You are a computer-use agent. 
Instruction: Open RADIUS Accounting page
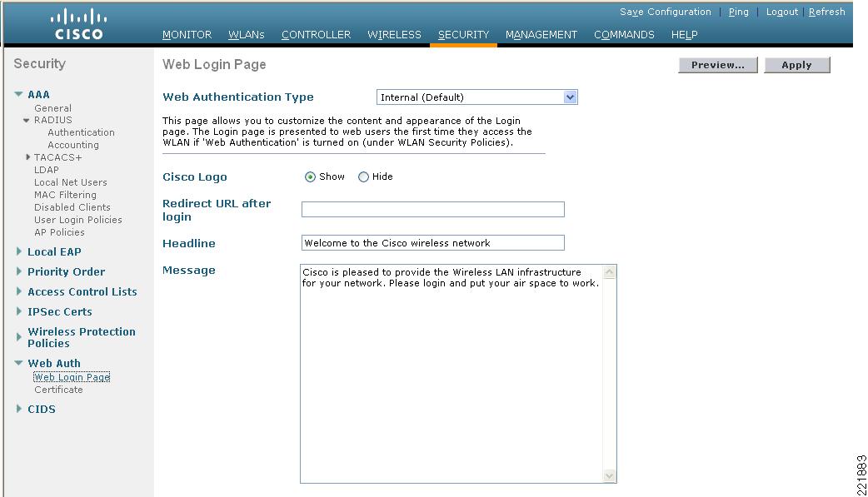tap(73, 145)
